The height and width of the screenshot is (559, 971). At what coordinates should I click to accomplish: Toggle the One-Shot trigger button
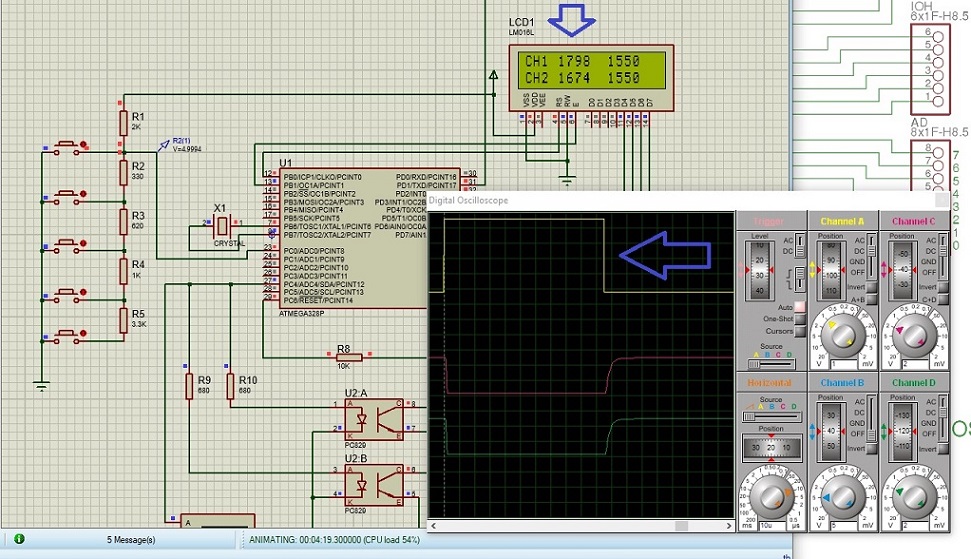(800, 318)
